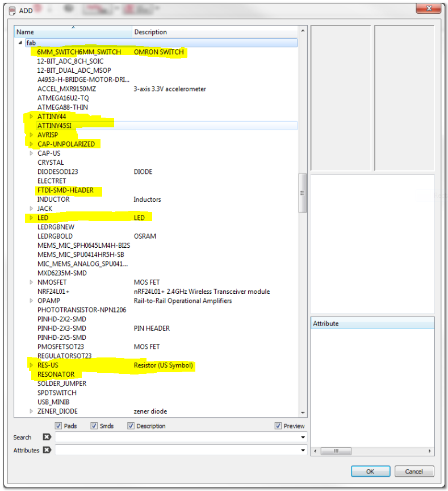
Task: Clear the Attributes field with X icon
Action: pyautogui.click(x=47, y=450)
